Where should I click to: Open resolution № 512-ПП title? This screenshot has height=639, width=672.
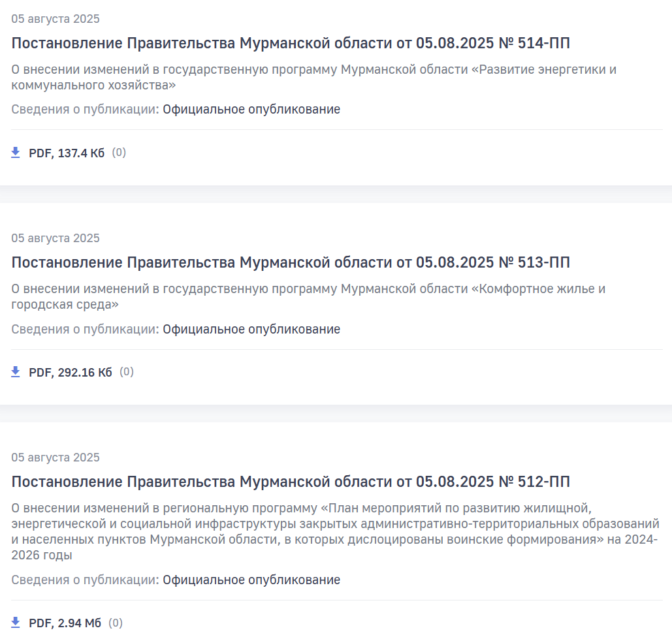tap(291, 482)
